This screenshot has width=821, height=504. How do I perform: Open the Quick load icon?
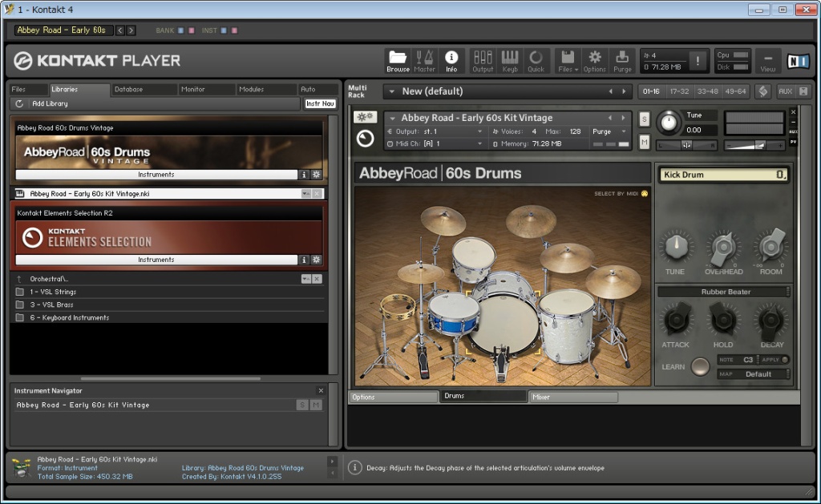pyautogui.click(x=536, y=61)
